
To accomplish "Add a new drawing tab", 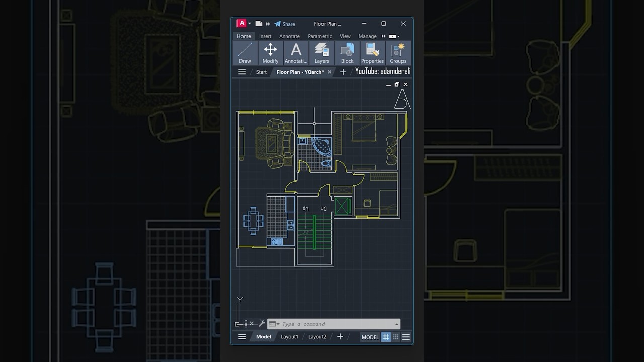I will [343, 72].
